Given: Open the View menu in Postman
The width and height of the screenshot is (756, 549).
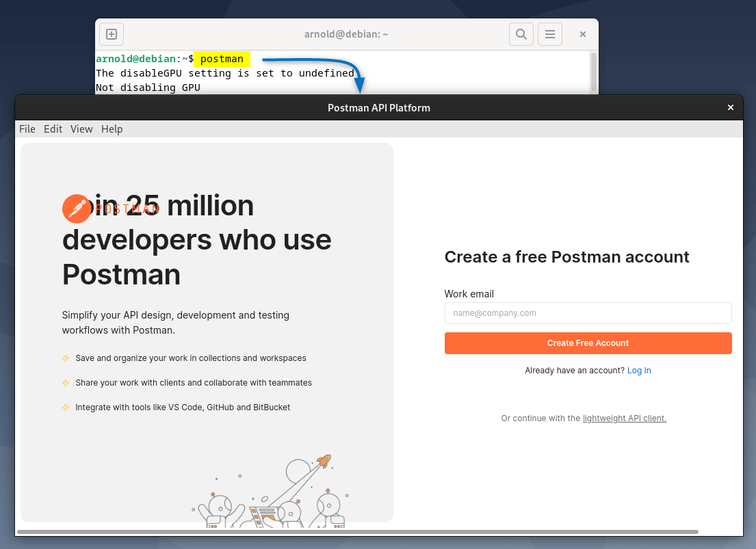Looking at the screenshot, I should click(x=81, y=129).
